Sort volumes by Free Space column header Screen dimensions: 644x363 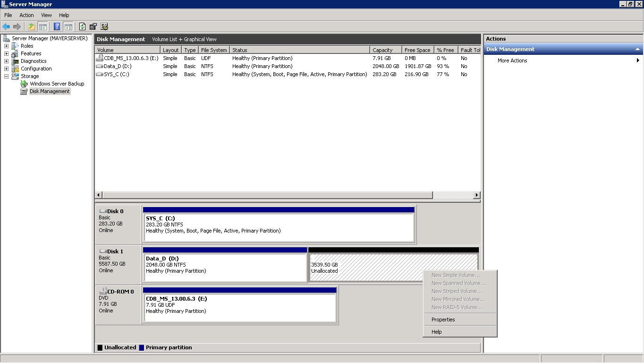(x=417, y=50)
